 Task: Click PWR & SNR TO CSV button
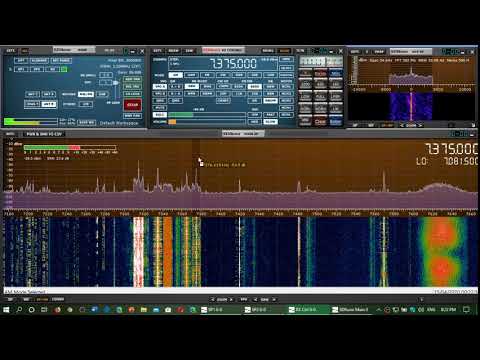click(44, 134)
